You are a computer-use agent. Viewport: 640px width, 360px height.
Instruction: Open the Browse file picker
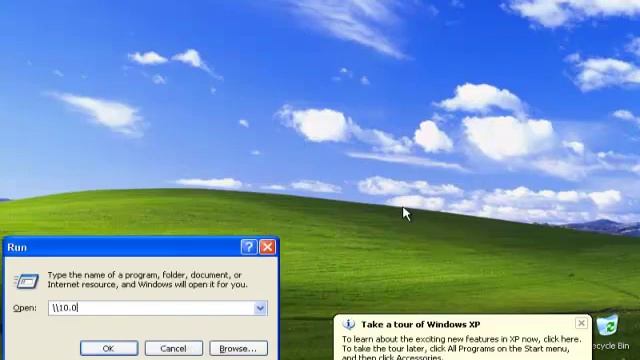coord(238,348)
